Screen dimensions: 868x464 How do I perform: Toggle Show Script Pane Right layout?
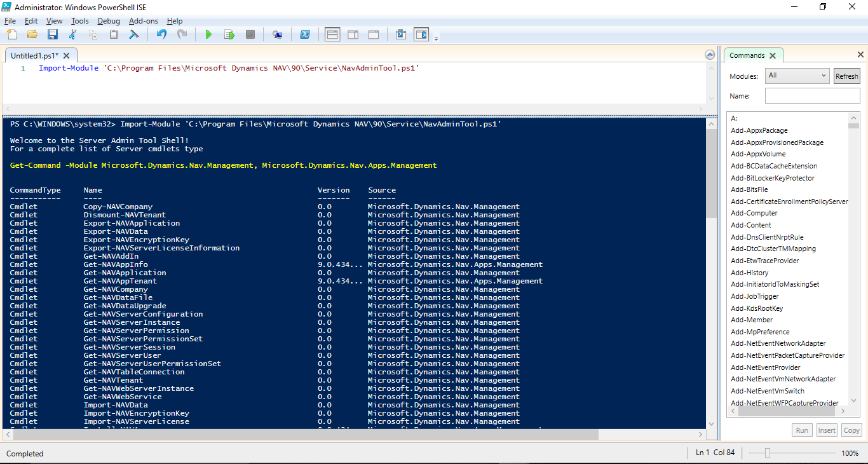353,34
